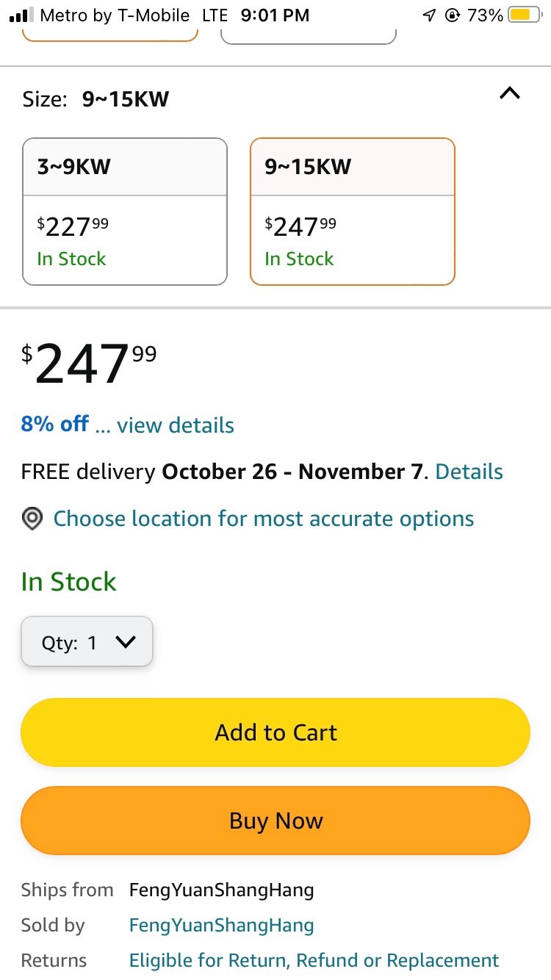This screenshot has height=980, width=551.
Task: Tap the battery icon in status bar
Action: (525, 15)
